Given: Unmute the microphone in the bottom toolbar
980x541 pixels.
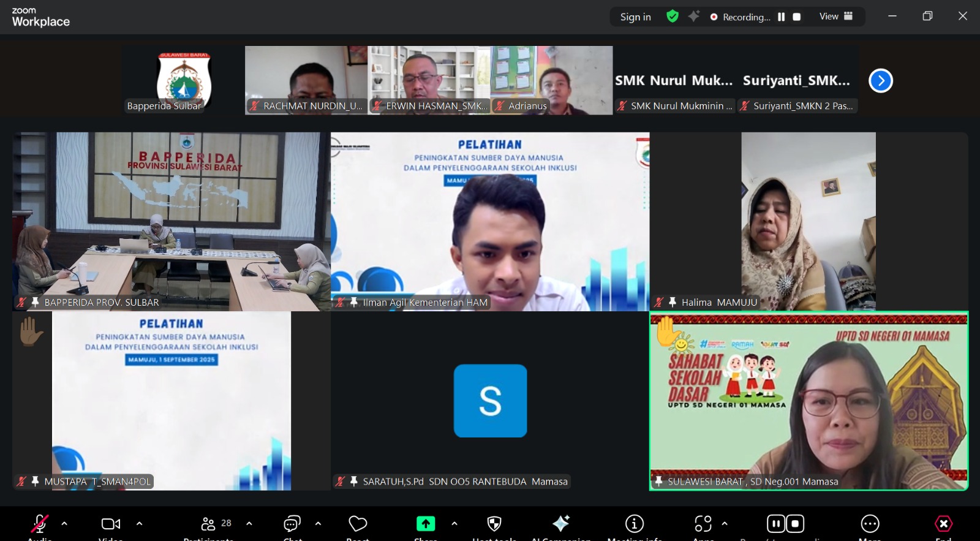Looking at the screenshot, I should click(x=40, y=524).
